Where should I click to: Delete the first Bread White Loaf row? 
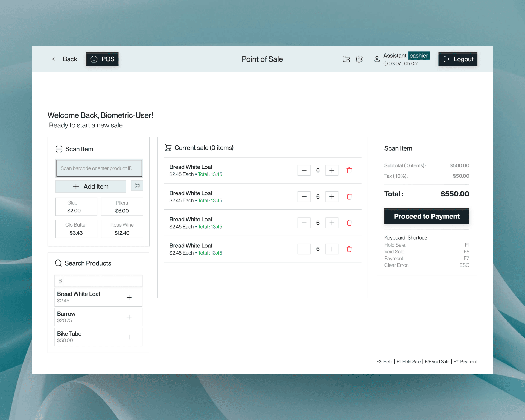[349, 170]
